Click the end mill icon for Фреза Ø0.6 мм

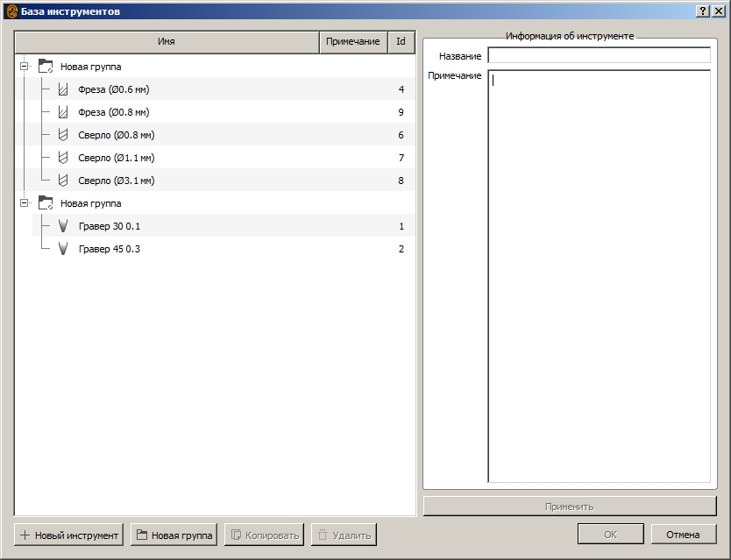click(x=62, y=89)
